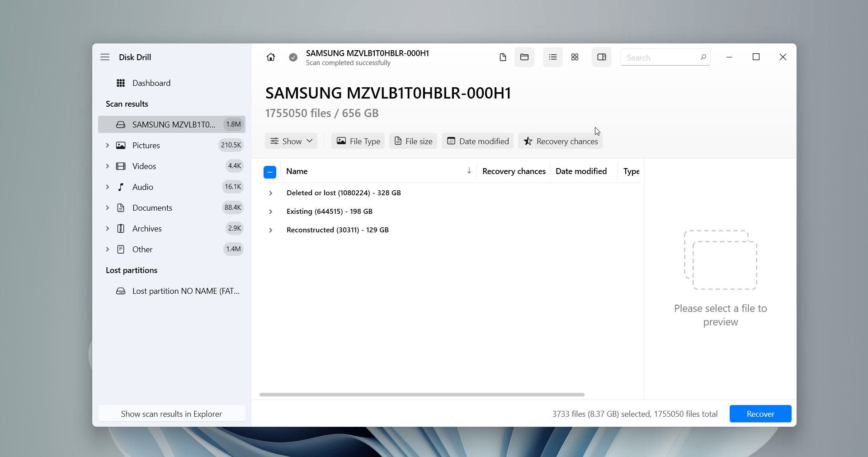This screenshot has width=868, height=457.
Task: Toggle the select-all checkbox beside Name
Action: click(270, 172)
